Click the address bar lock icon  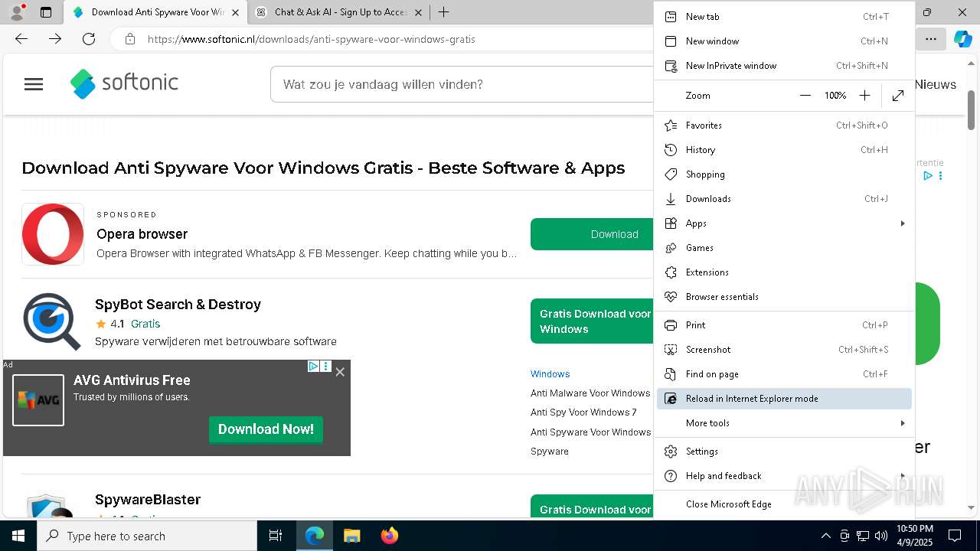pyautogui.click(x=130, y=39)
